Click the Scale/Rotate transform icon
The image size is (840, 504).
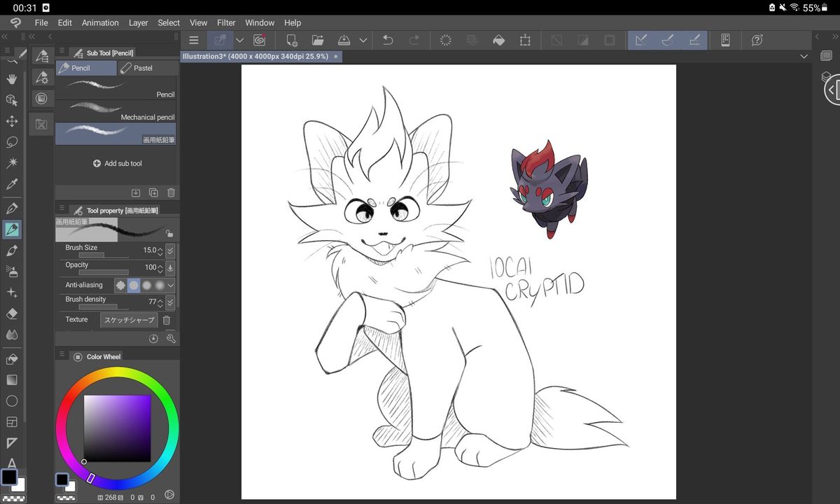pos(525,41)
